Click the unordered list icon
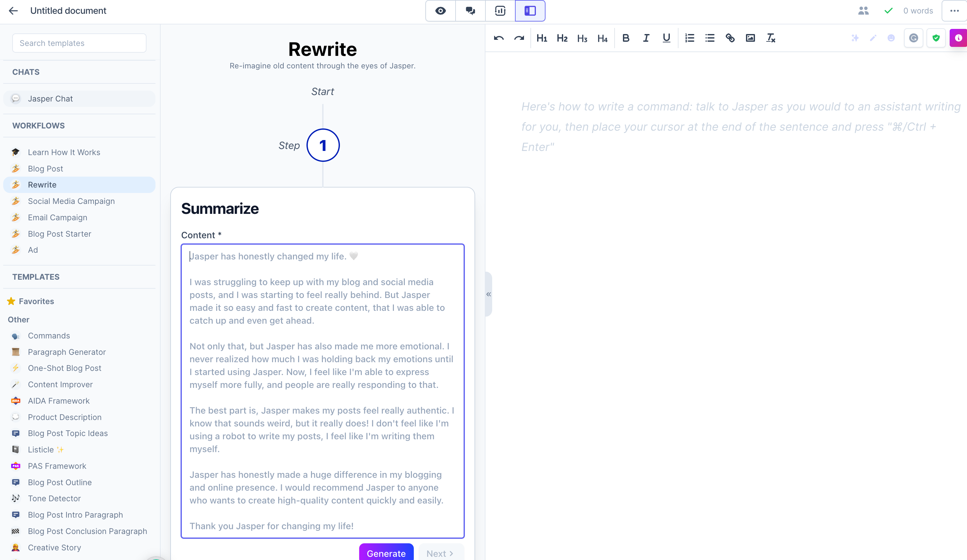 710,38
